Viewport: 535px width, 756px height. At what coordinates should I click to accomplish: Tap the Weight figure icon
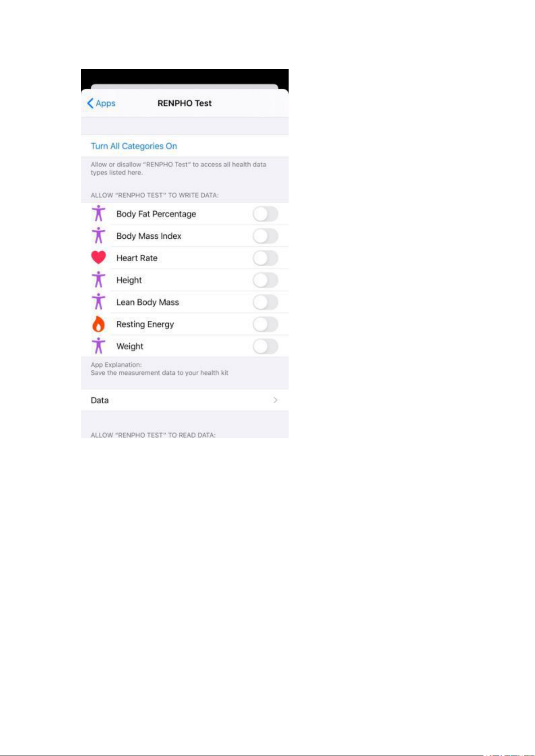pos(98,346)
